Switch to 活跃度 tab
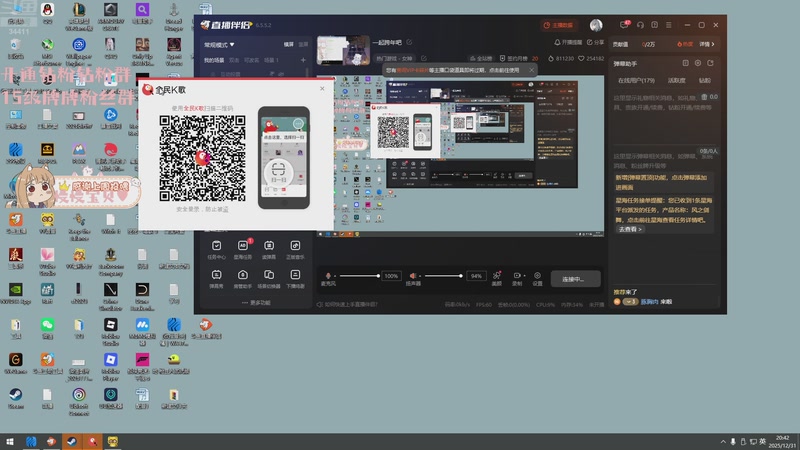 pyautogui.click(x=677, y=81)
